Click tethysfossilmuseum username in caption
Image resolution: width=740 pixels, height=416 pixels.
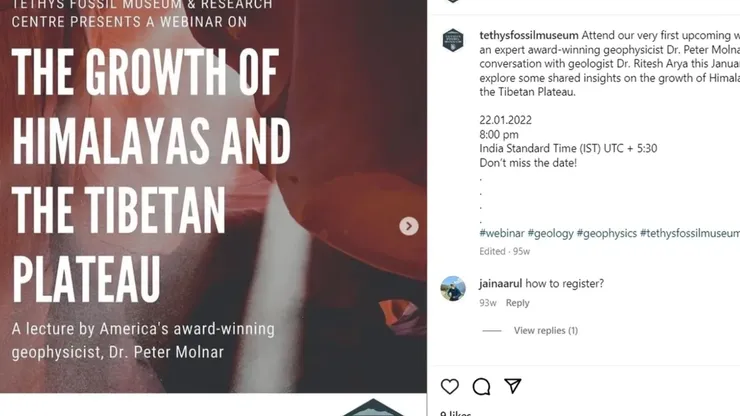tap(529, 35)
